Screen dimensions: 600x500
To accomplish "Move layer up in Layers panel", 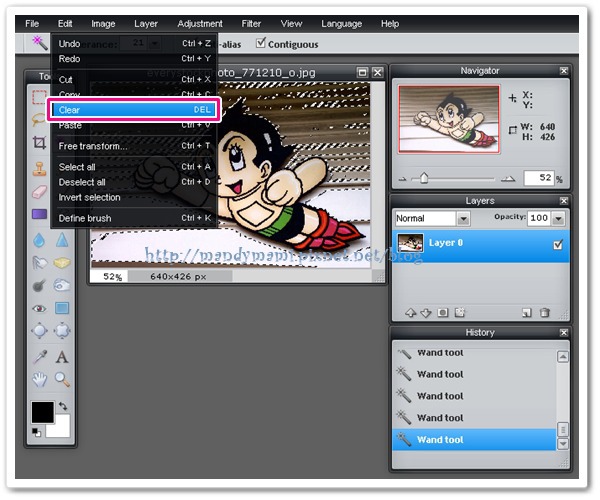I will pos(411,313).
